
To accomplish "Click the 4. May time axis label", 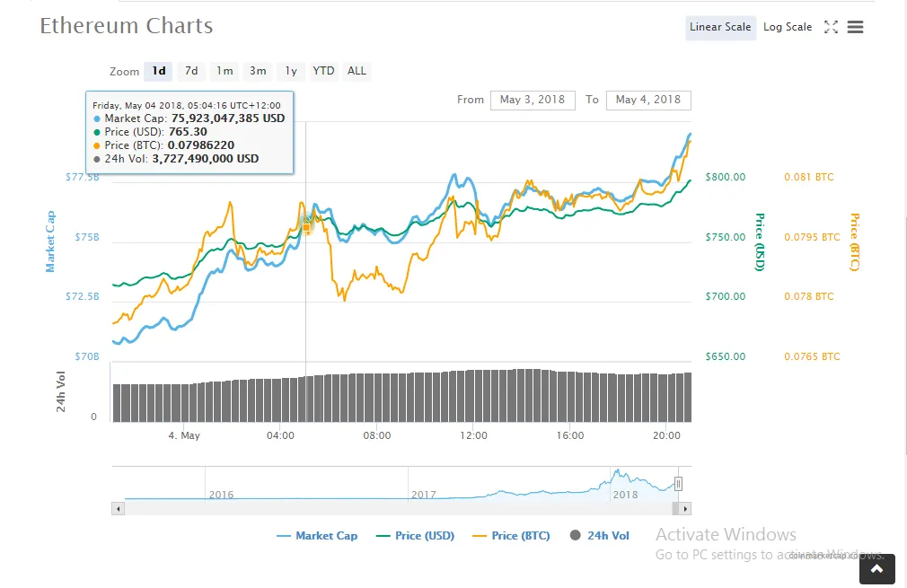I will click(x=184, y=435).
